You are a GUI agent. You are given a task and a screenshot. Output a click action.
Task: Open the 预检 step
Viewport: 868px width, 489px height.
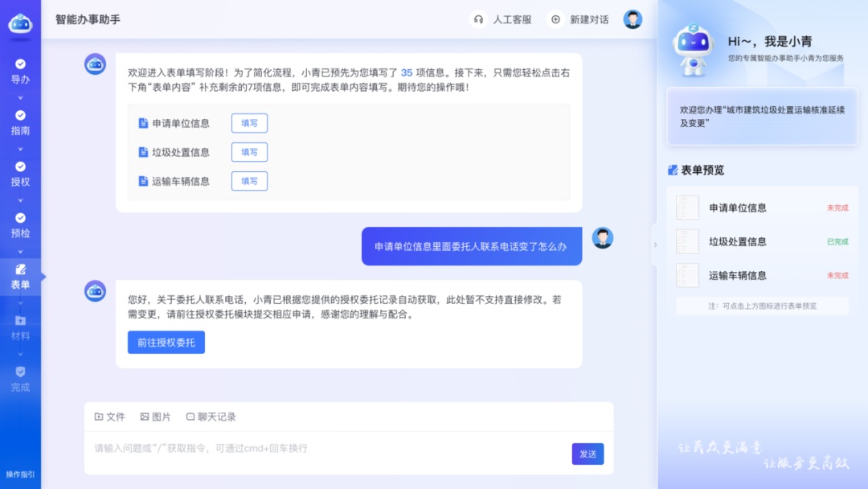20,225
